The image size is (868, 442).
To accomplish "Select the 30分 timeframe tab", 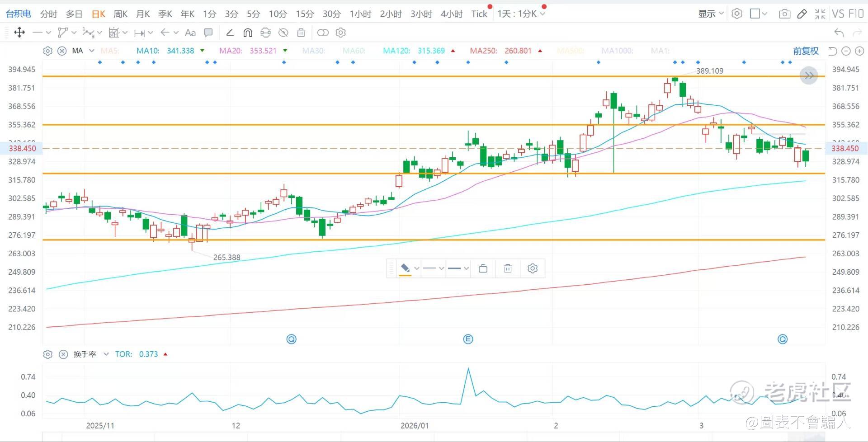I will [x=331, y=14].
